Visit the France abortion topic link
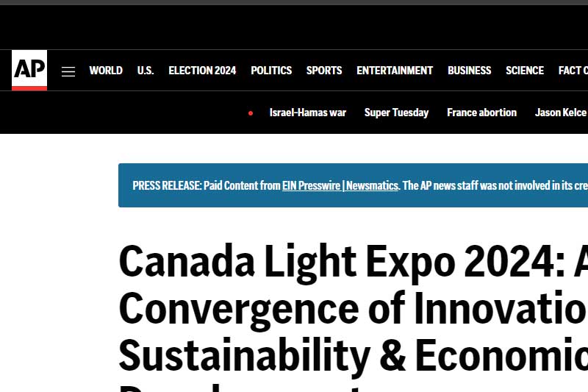Screen dimensions: 588x392 [x=481, y=113]
